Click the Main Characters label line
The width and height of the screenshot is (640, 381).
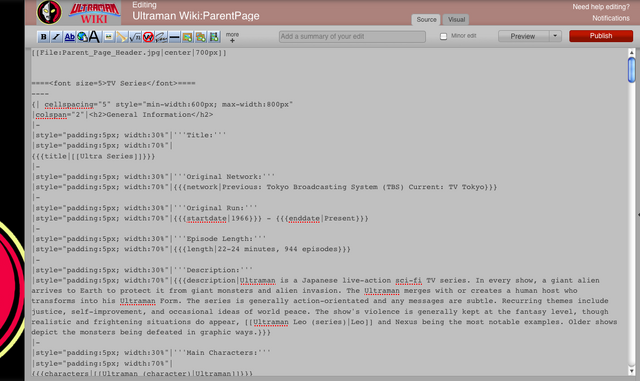(x=151, y=353)
